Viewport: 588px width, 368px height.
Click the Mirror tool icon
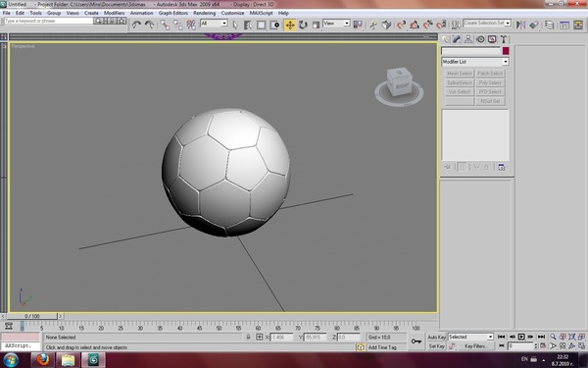tap(520, 25)
